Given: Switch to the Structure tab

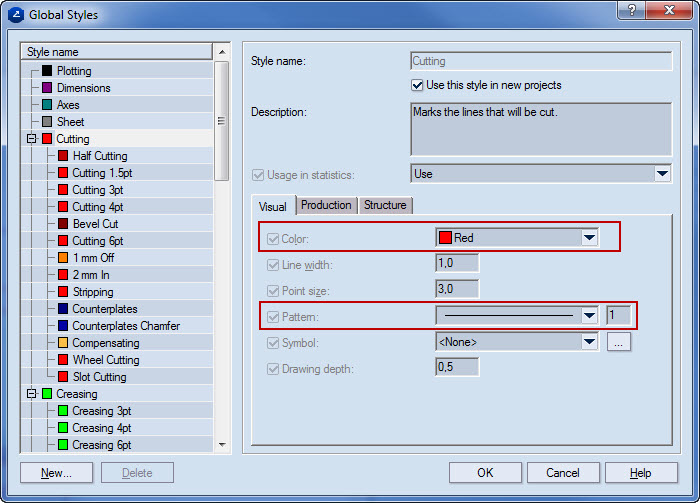Looking at the screenshot, I should (385, 205).
